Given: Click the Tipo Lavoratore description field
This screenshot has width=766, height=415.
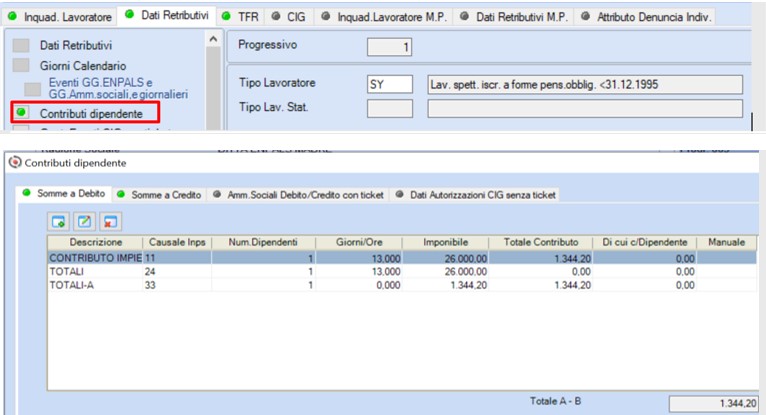Looking at the screenshot, I should coord(585,84).
